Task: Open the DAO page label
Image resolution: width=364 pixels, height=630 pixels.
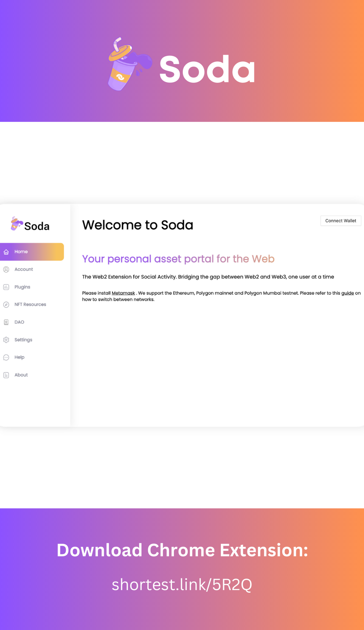Action: pos(19,322)
